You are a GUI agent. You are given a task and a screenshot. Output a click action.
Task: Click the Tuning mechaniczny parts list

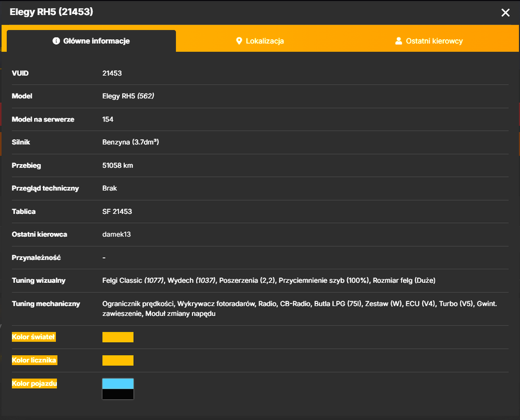299,309
